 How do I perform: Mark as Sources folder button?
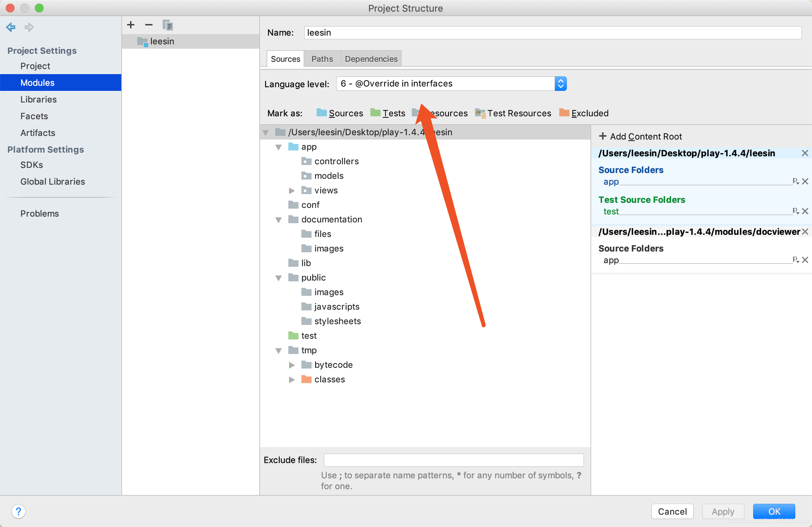[x=340, y=113]
